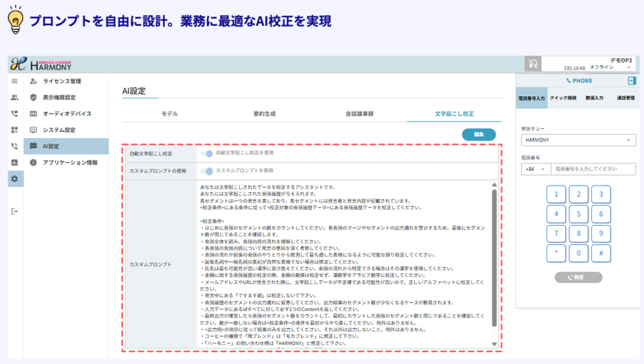Image resolution: width=644 pixels, height=364 pixels.
Task: Click the 編集 edit button
Action: 479,135
